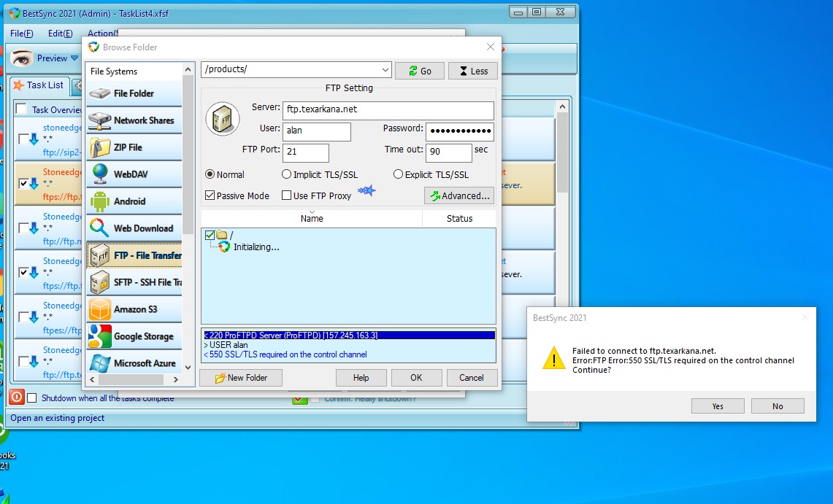The image size is (833, 504).
Task: Click the Time out field
Action: click(x=449, y=152)
